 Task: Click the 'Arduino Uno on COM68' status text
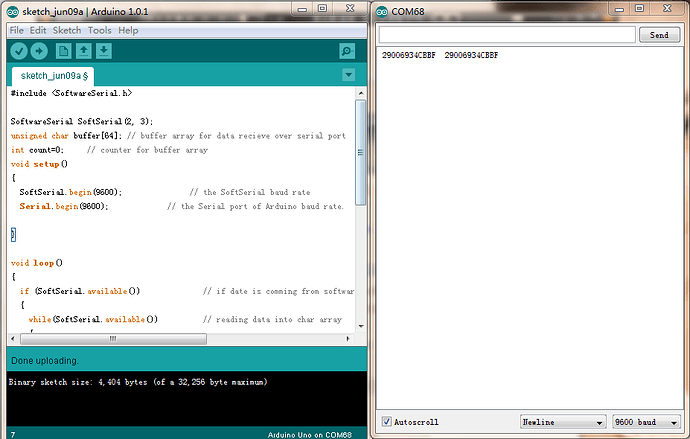point(309,435)
